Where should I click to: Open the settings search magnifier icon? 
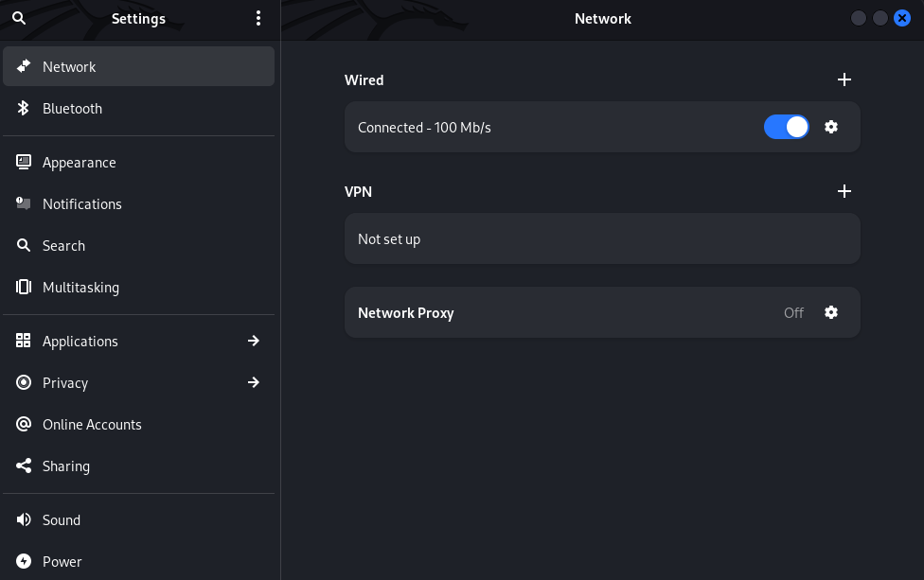point(19,18)
